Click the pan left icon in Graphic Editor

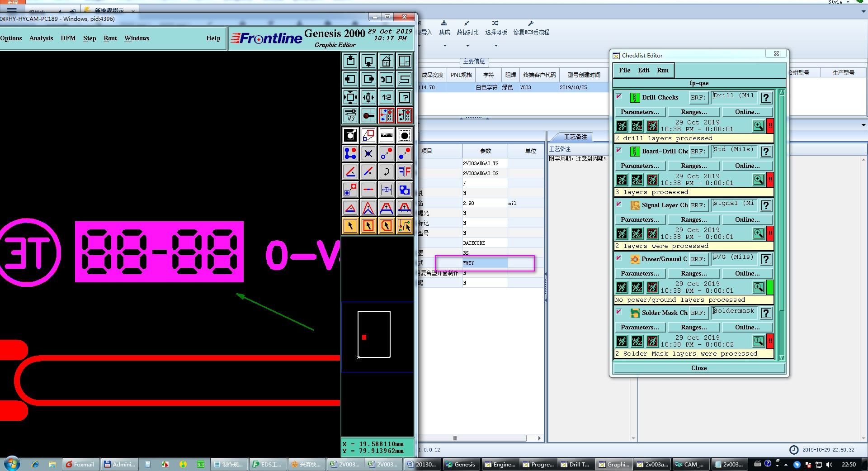(350, 79)
